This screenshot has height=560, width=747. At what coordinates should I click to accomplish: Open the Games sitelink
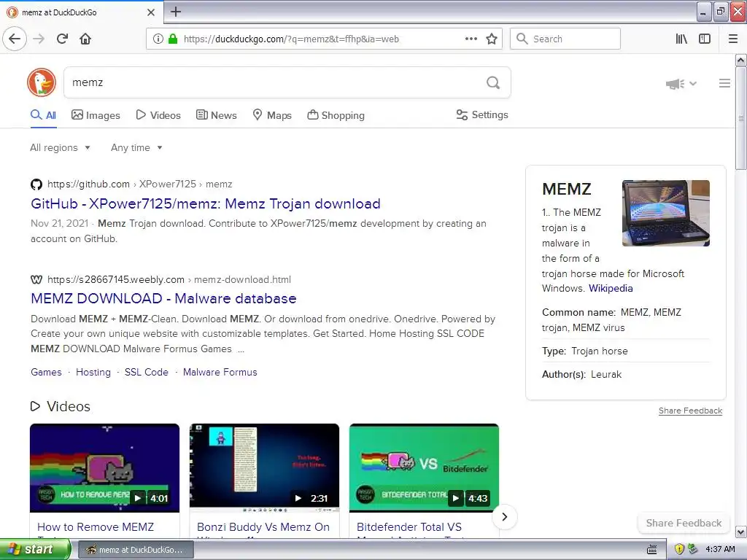(46, 373)
